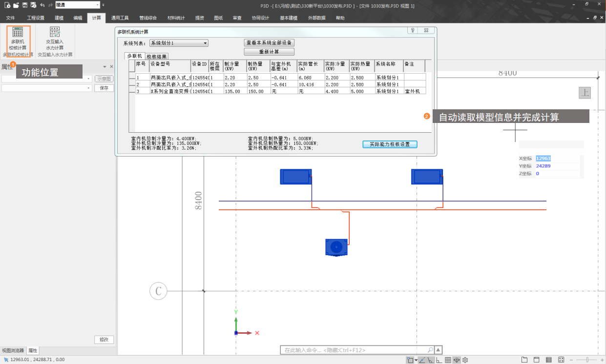The image size is (606, 364).
Task: Click the 实际能力校核设置 button
Action: tap(390, 144)
